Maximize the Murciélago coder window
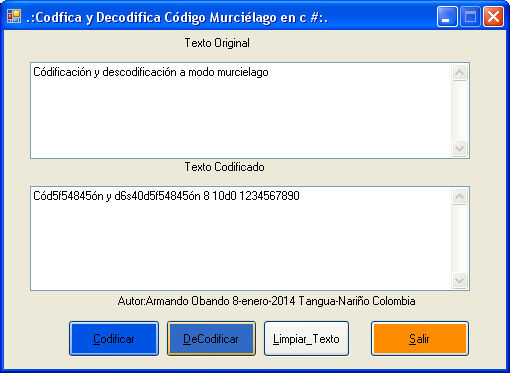The width and height of the screenshot is (510, 373). tap(470, 17)
